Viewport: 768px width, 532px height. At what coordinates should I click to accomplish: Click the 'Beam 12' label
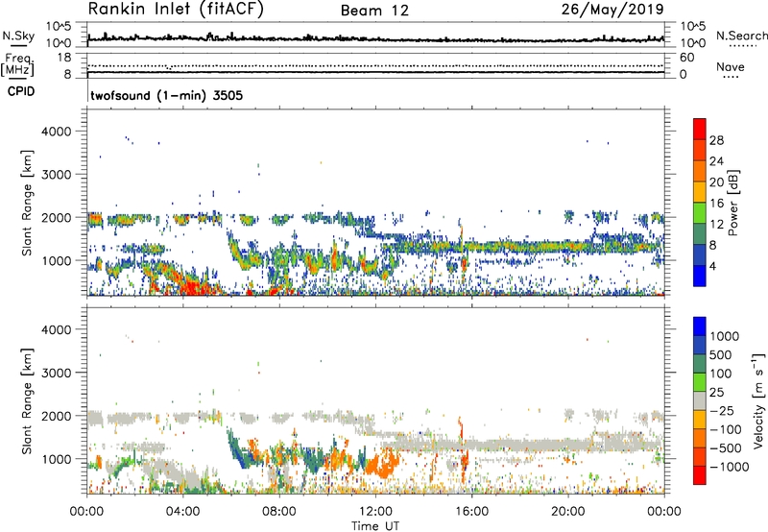pos(374,11)
